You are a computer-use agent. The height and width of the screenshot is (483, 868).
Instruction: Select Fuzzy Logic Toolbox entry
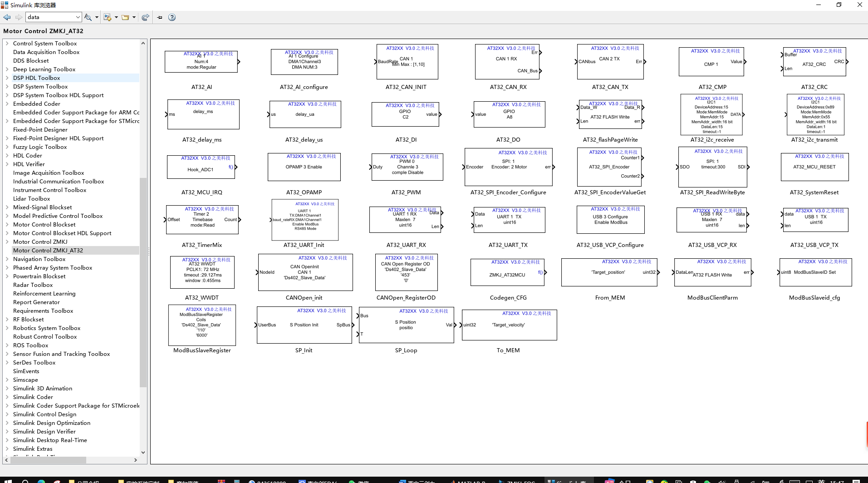[40, 147]
